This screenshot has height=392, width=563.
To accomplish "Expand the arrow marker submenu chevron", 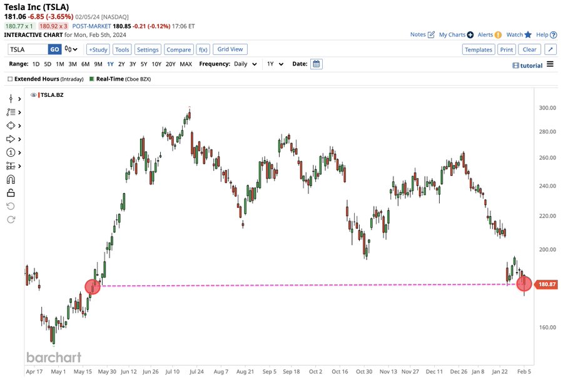I will click(19, 139).
